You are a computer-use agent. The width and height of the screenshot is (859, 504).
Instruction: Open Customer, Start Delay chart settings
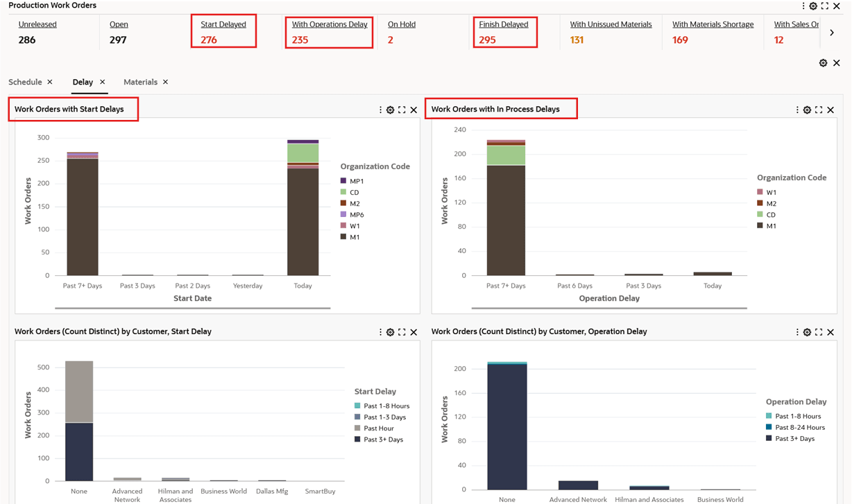pos(391,332)
